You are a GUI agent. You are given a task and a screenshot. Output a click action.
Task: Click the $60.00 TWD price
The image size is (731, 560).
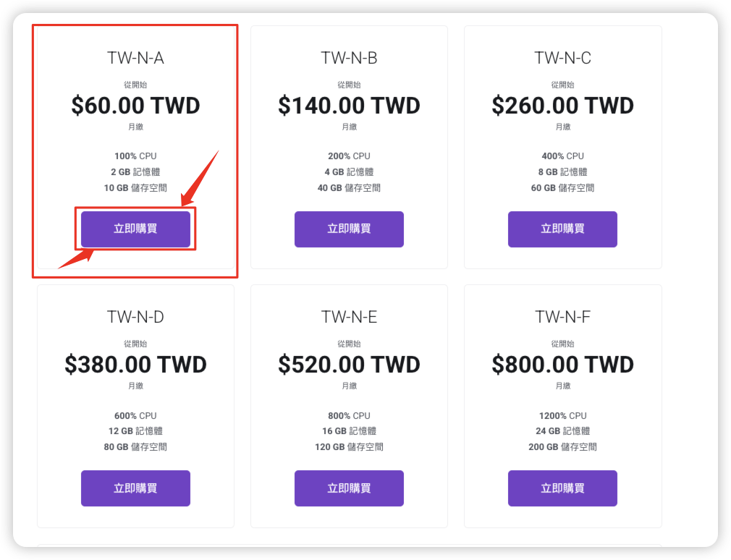pos(135,106)
